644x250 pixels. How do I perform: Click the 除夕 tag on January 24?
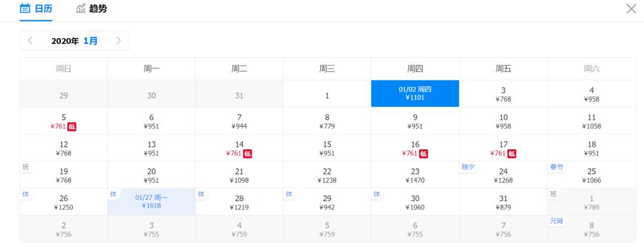468,167
